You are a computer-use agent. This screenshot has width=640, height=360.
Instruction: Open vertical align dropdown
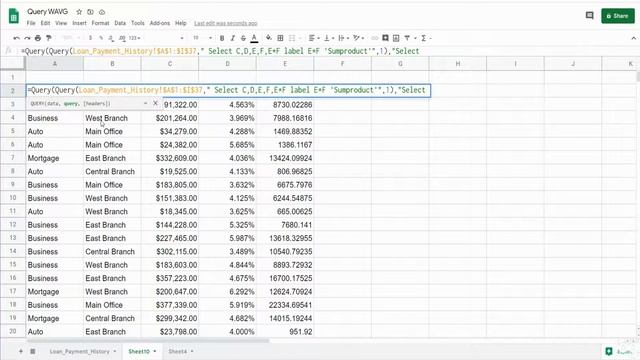tap(328, 38)
